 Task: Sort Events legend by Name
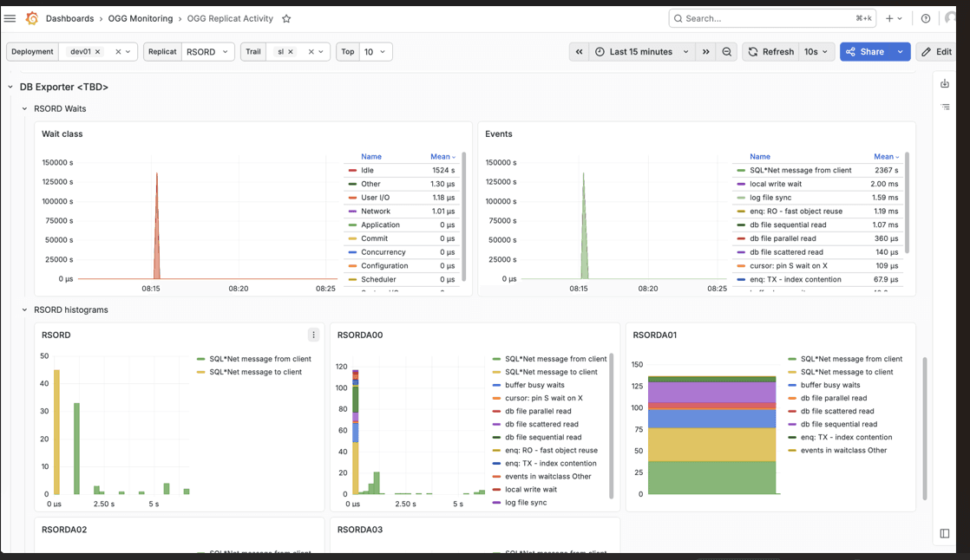[760, 156]
